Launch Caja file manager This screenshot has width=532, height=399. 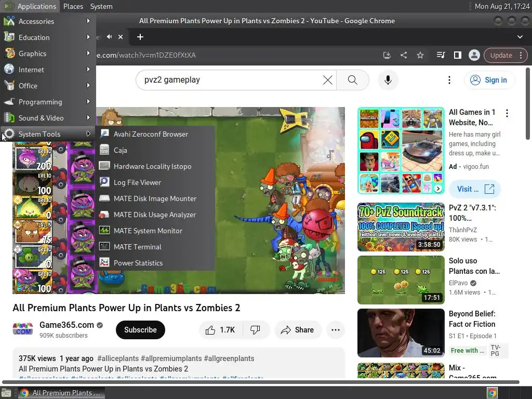(155, 150)
